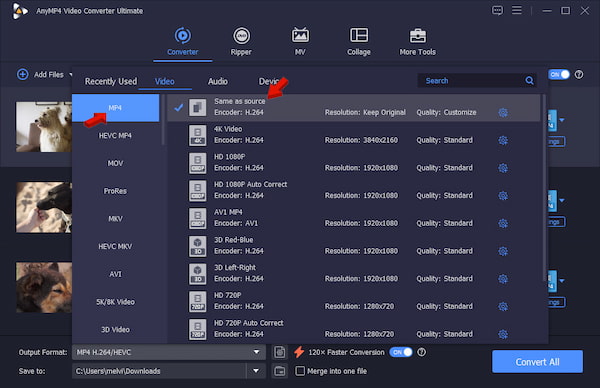Choose HD 720P Auto Correct profile
600x388 pixels.
[354, 329]
